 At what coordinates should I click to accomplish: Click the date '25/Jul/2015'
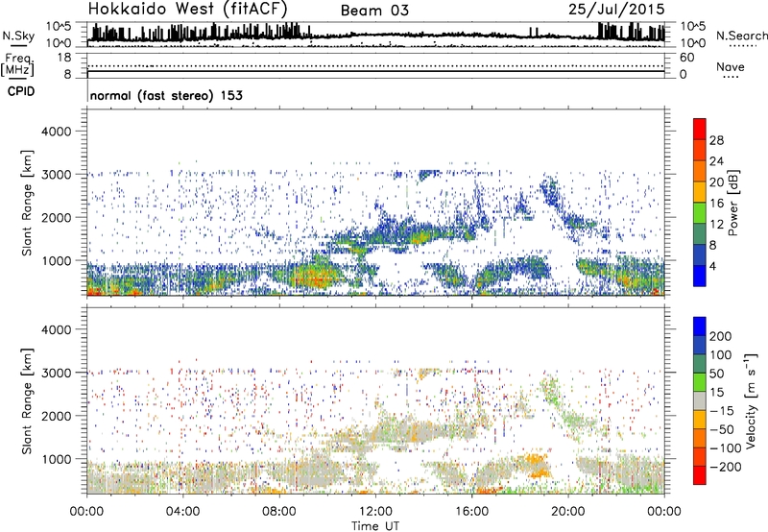pos(616,10)
